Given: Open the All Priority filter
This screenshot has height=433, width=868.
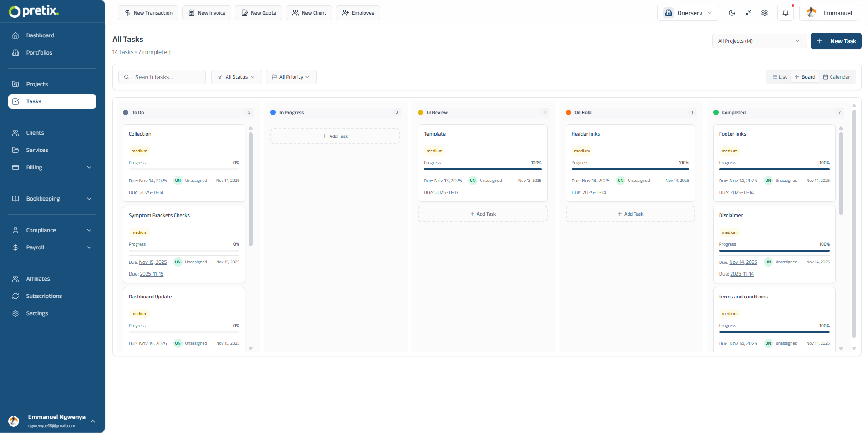Looking at the screenshot, I should coord(291,76).
